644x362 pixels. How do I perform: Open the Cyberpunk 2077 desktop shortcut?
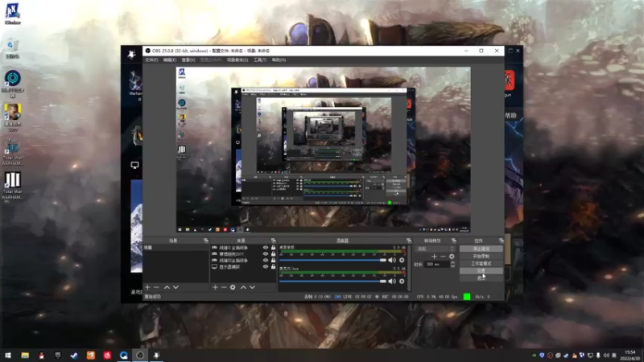tap(12, 117)
